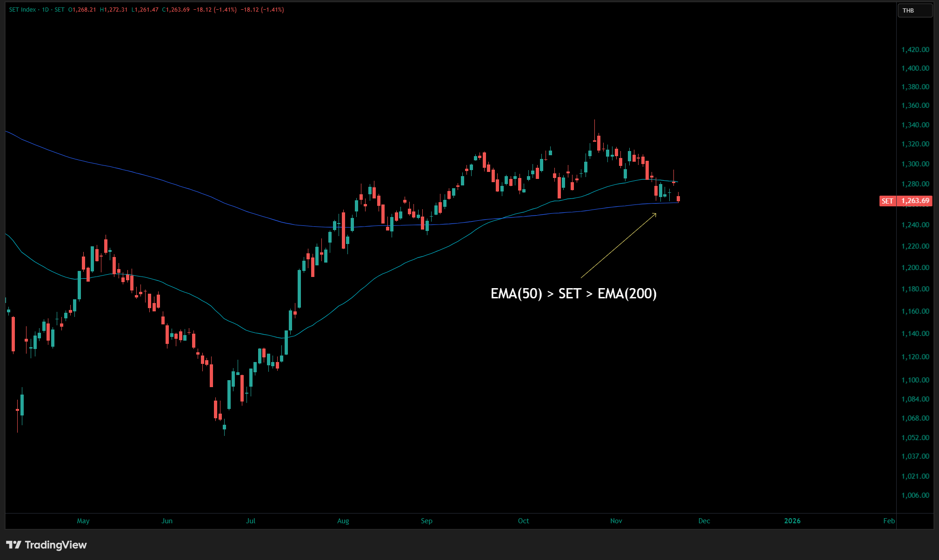Click the open value O1,268.21 in legend
939x560 pixels.
pyautogui.click(x=82, y=10)
